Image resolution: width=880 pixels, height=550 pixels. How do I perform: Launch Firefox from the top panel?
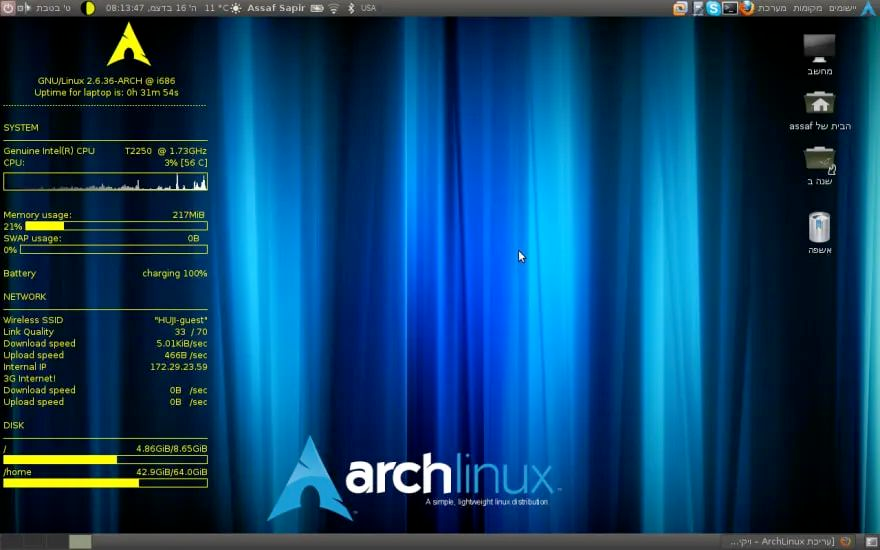[746, 8]
